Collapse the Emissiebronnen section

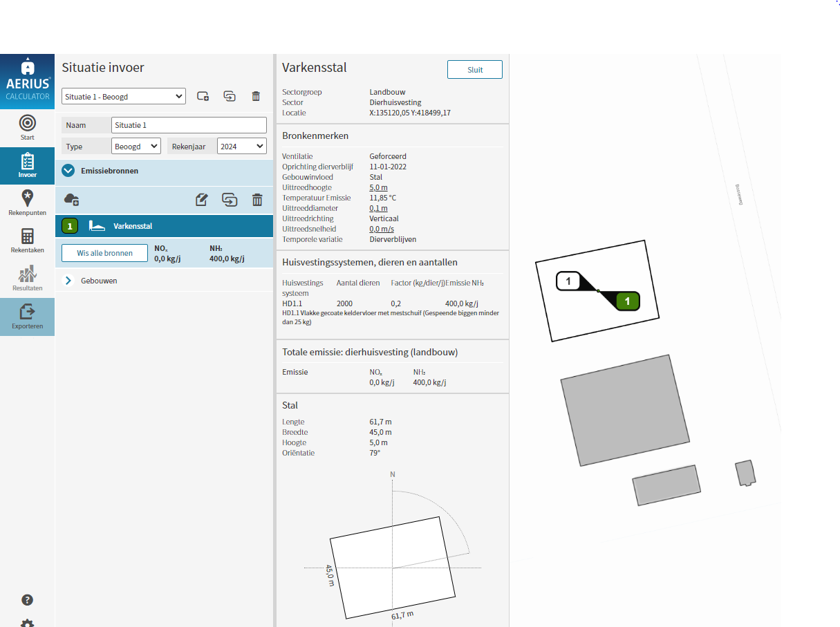[x=68, y=171]
